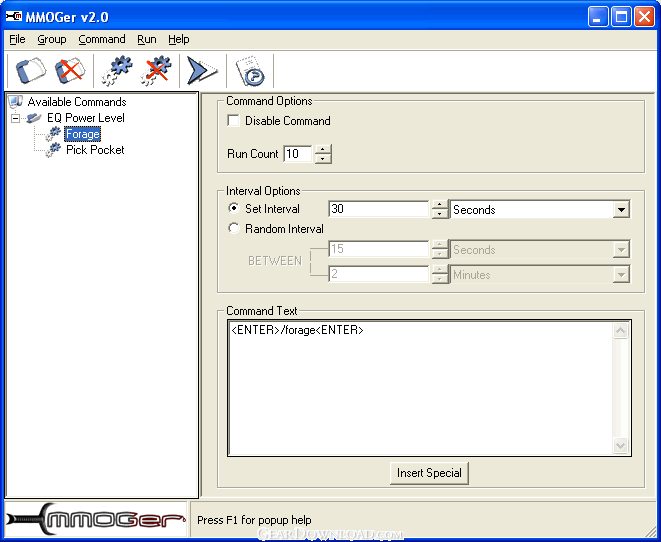The height and width of the screenshot is (542, 661).
Task: Click the gear icon beside Forage
Action: coord(53,134)
